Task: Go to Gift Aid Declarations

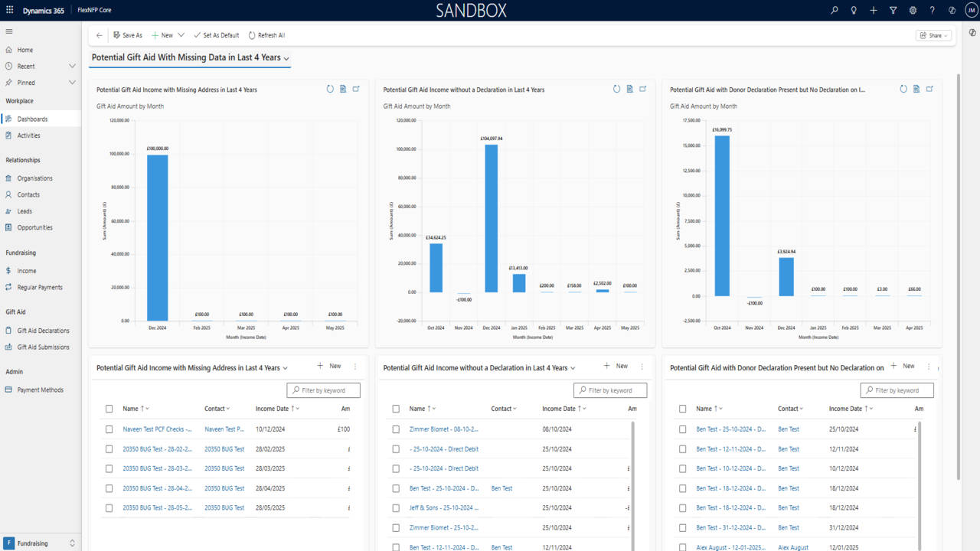Action: pyautogui.click(x=43, y=331)
